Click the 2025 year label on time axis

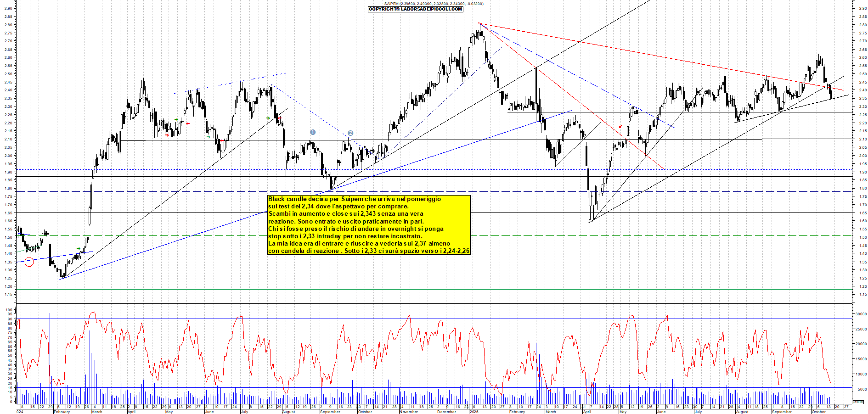pyautogui.click(x=473, y=412)
